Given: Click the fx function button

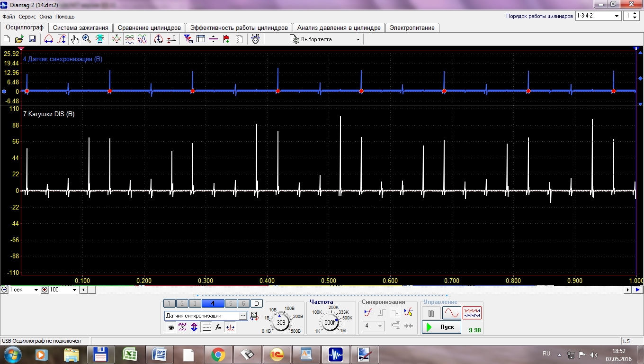Looking at the screenshot, I should (218, 327).
